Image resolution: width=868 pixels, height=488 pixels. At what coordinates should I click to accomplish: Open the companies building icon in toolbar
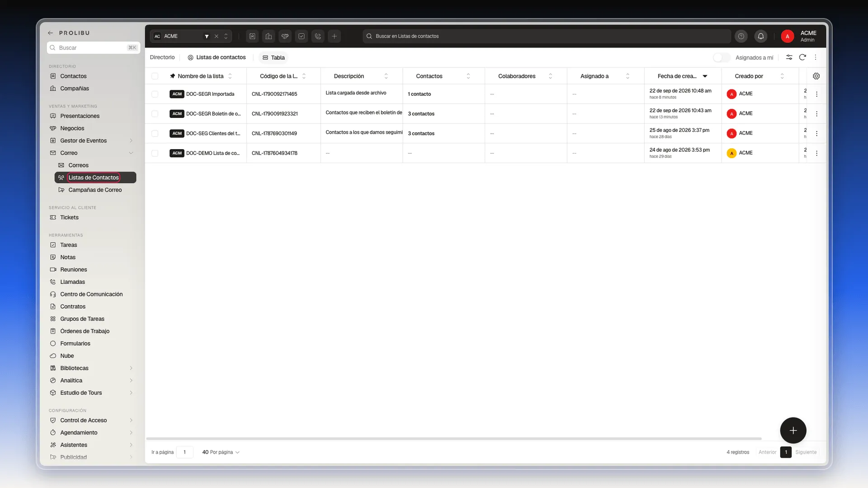click(x=269, y=36)
